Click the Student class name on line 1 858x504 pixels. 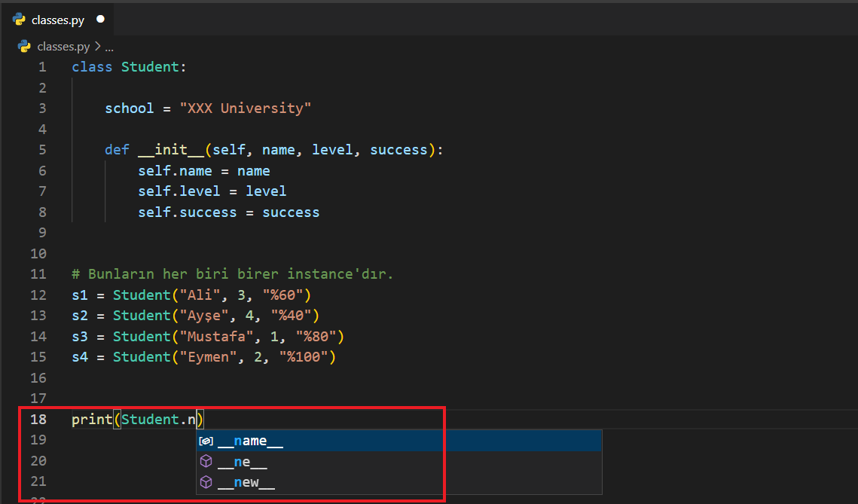pos(150,67)
